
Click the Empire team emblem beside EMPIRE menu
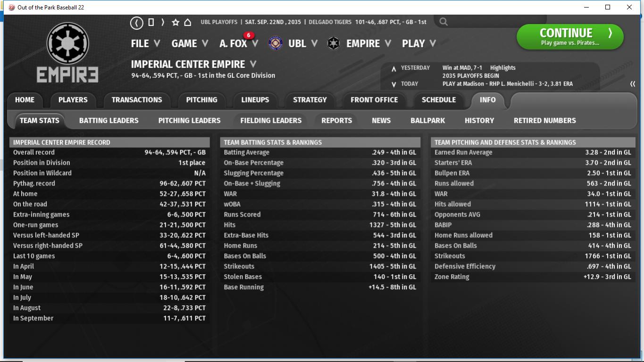coord(334,43)
